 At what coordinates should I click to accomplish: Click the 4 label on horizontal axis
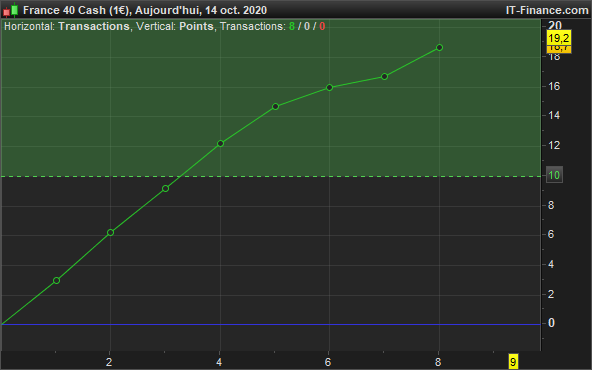(x=219, y=362)
